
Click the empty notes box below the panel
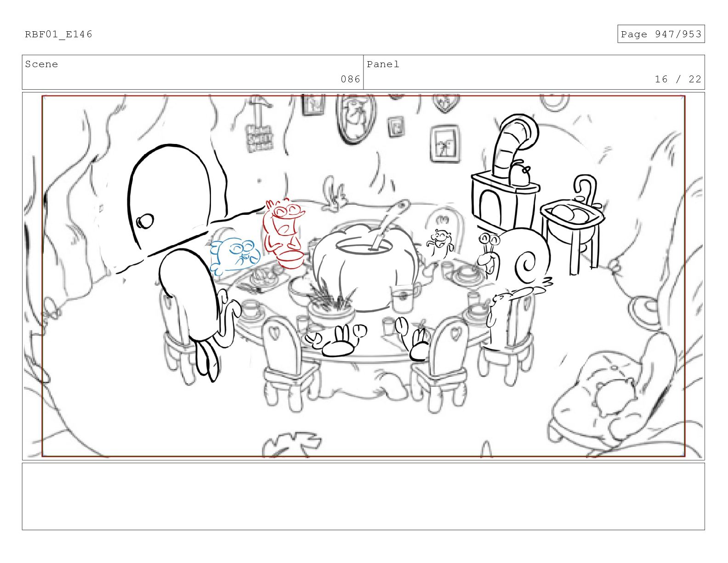[363, 496]
